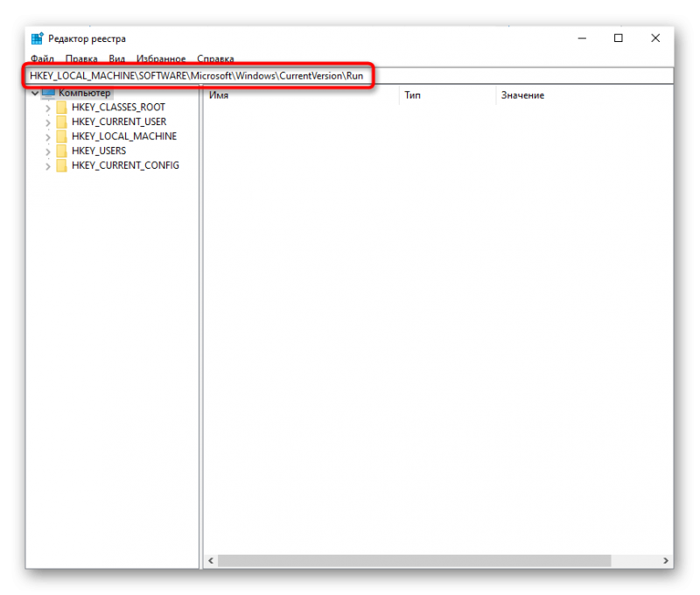This screenshot has height=595, width=700.
Task: Open the Файл menu
Action: click(x=42, y=59)
